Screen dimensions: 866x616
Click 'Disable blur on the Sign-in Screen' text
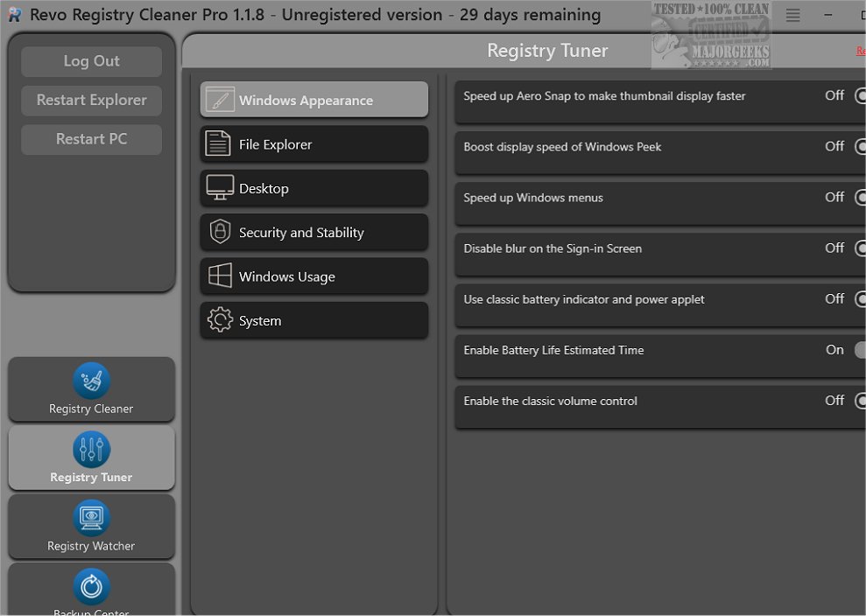point(553,248)
